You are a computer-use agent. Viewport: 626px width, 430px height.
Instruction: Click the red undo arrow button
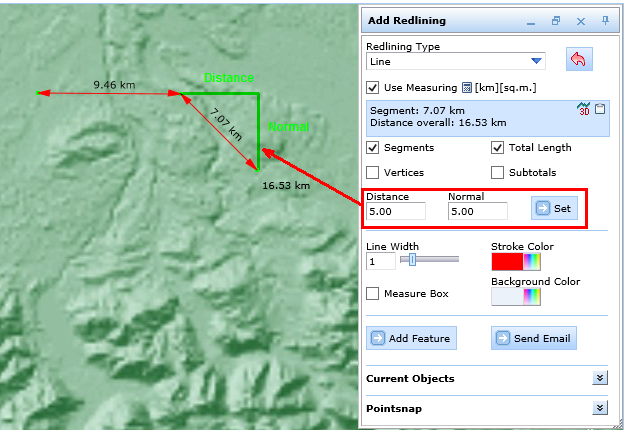click(x=579, y=59)
